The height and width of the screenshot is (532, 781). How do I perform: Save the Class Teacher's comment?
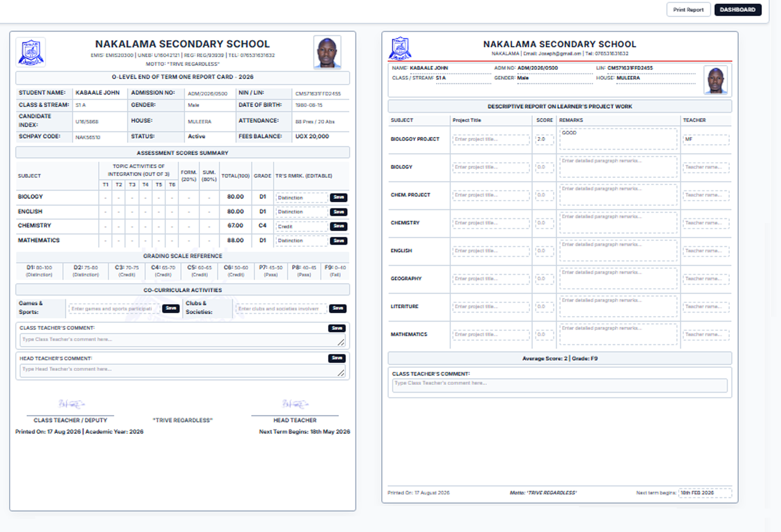[x=337, y=328]
